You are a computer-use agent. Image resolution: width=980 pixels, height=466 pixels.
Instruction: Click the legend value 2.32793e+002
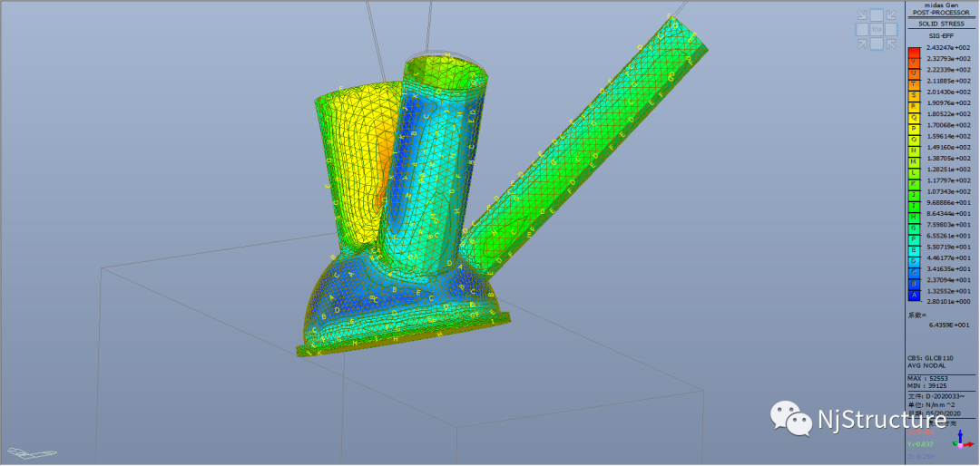[x=949, y=59]
